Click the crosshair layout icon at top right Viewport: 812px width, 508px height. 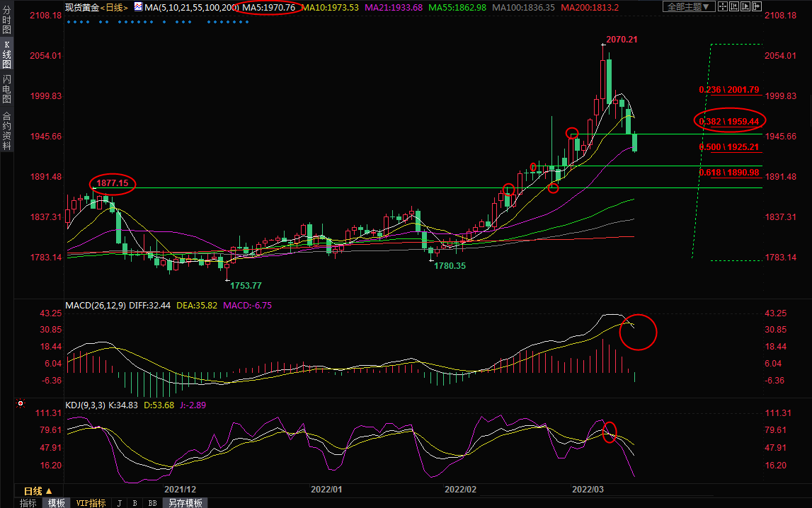click(x=723, y=6)
